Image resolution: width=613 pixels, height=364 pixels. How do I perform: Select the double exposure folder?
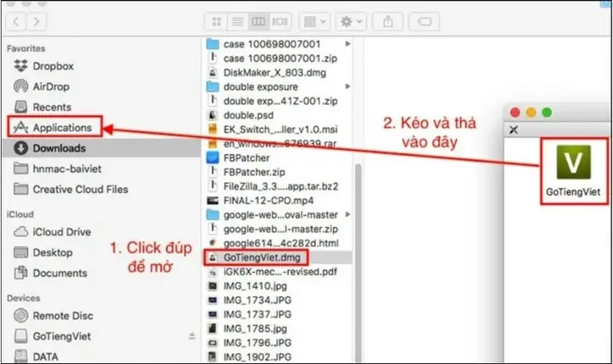point(261,87)
